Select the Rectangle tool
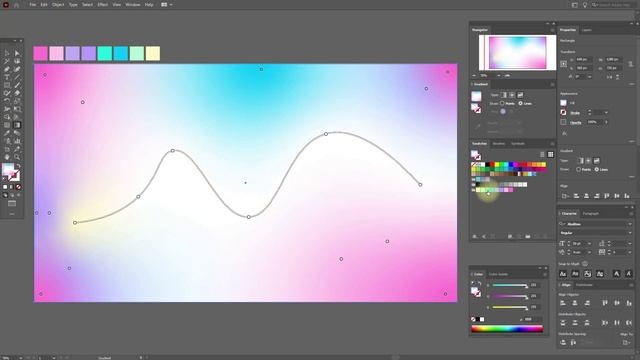 coord(7,85)
